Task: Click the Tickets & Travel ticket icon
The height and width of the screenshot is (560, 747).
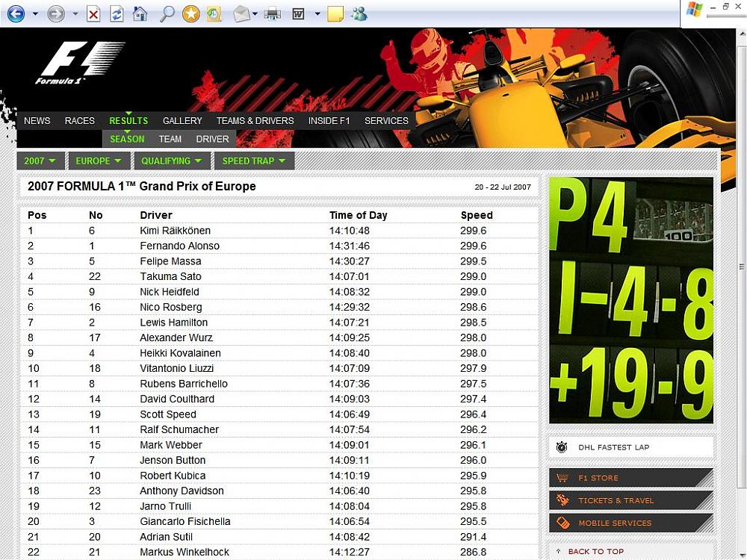Action: [x=562, y=500]
